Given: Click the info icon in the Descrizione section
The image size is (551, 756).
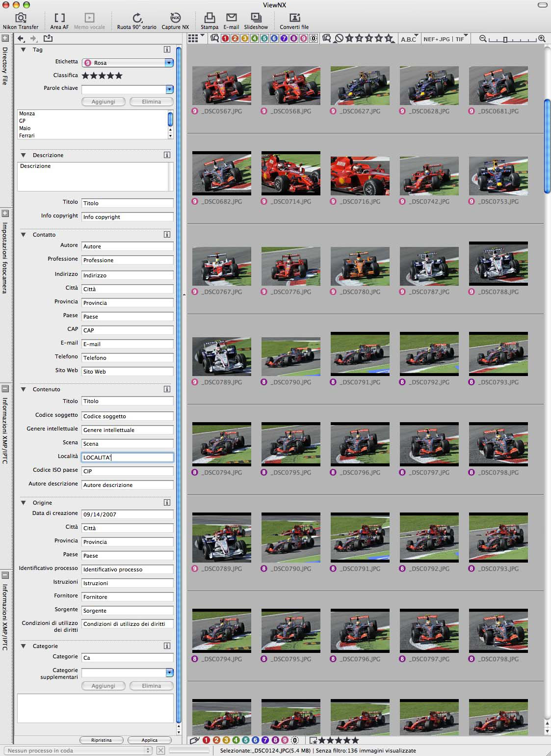Looking at the screenshot, I should 167,155.
